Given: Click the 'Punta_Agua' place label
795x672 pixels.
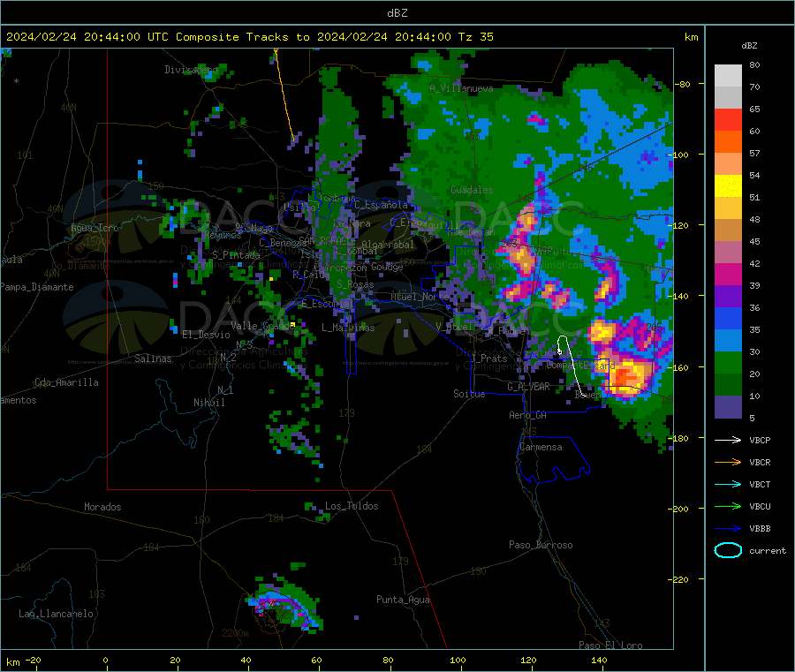Looking at the screenshot, I should (x=403, y=600).
